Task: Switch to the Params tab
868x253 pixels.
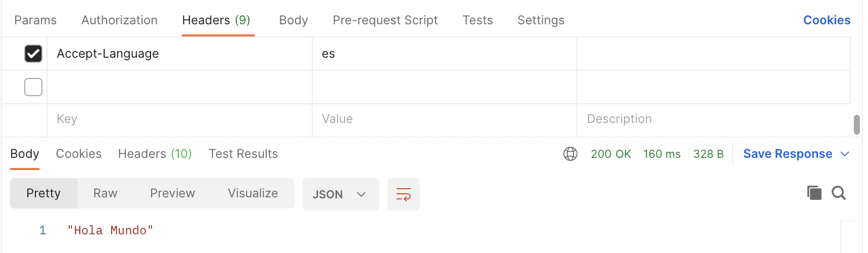Action: point(35,20)
